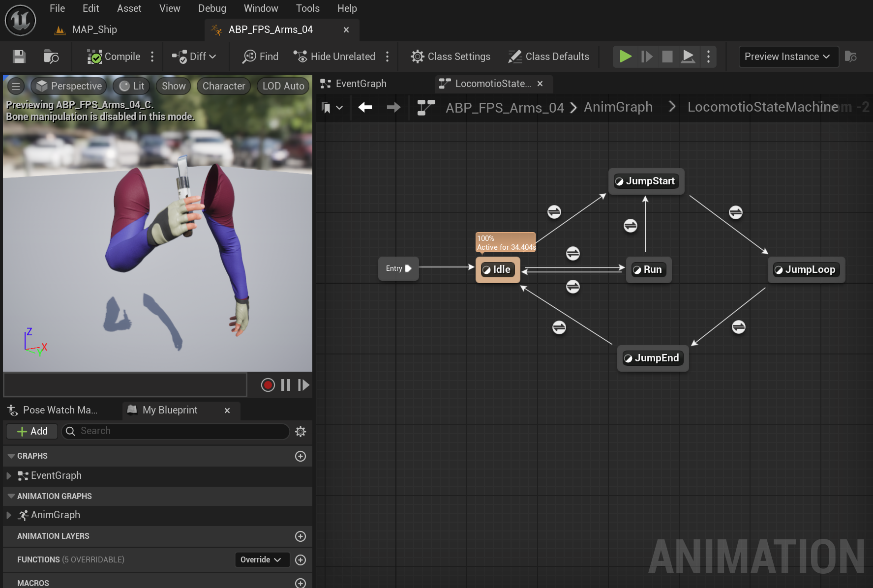Click Idle to Run transition rule icon
This screenshot has height=588, width=873.
pyautogui.click(x=573, y=254)
